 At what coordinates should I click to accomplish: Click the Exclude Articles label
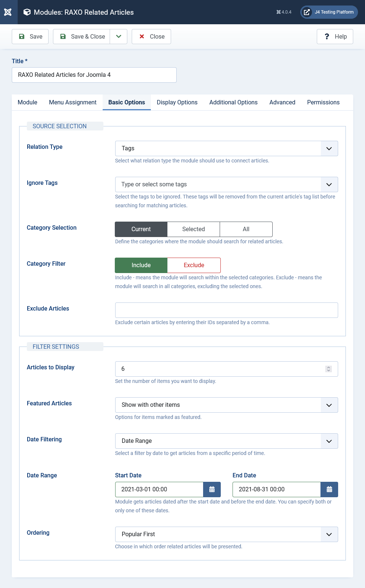tap(48, 309)
